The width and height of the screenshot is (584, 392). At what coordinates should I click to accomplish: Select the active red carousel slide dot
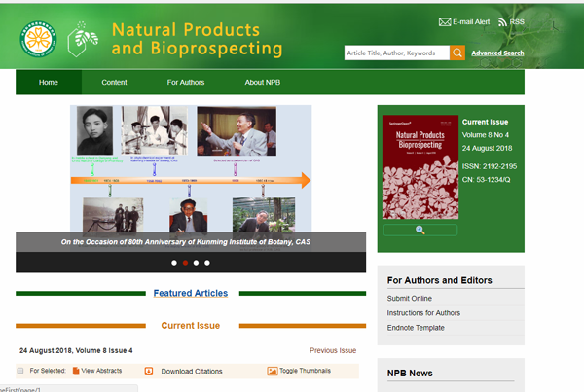[185, 263]
